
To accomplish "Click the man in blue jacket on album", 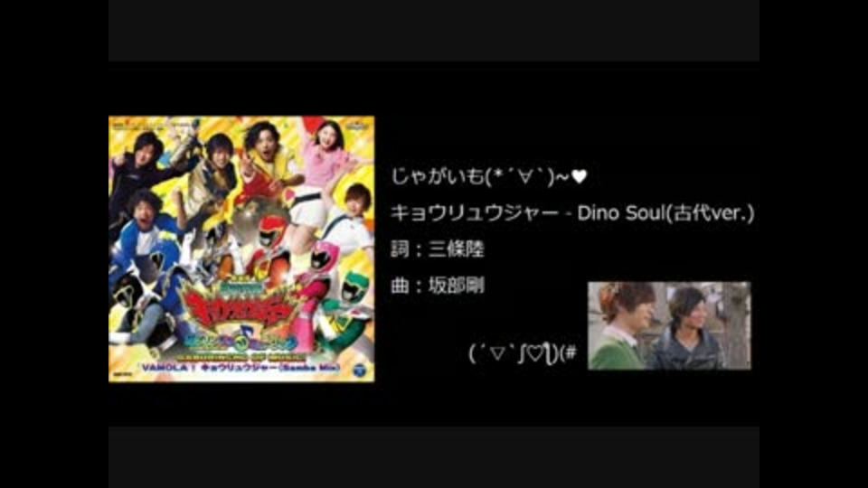I will (x=141, y=232).
